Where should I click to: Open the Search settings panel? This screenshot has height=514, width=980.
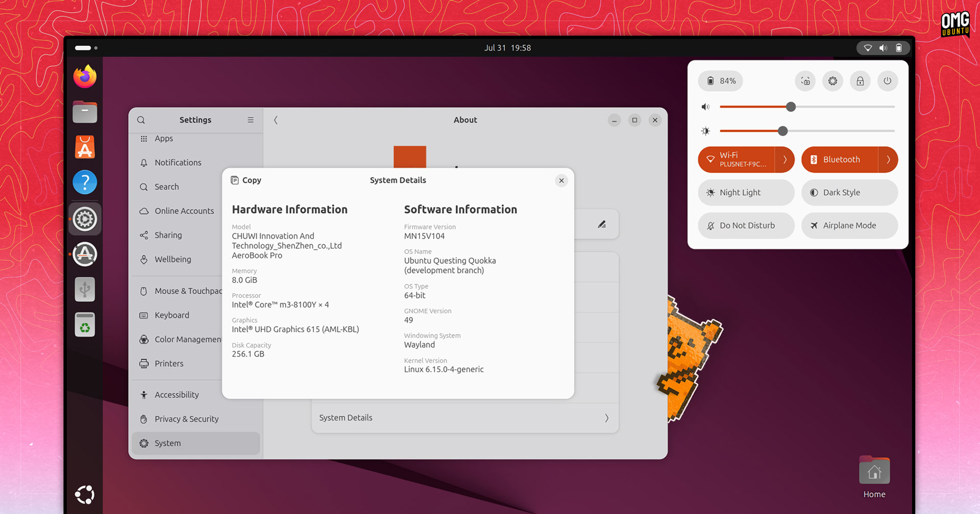tap(165, 187)
